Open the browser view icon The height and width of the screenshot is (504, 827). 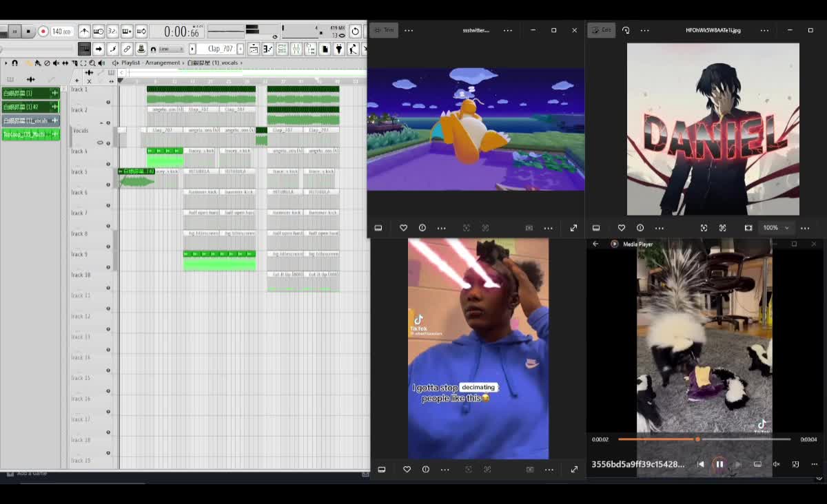(x=311, y=49)
